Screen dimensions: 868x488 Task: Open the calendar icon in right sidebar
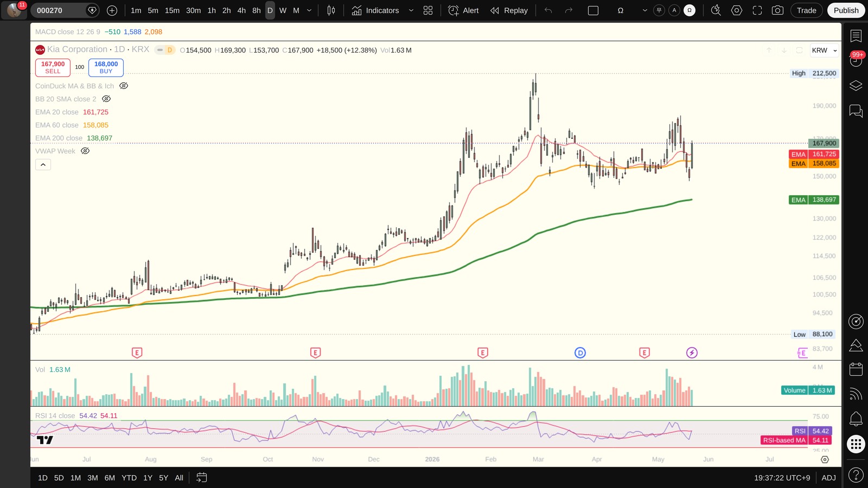click(856, 369)
